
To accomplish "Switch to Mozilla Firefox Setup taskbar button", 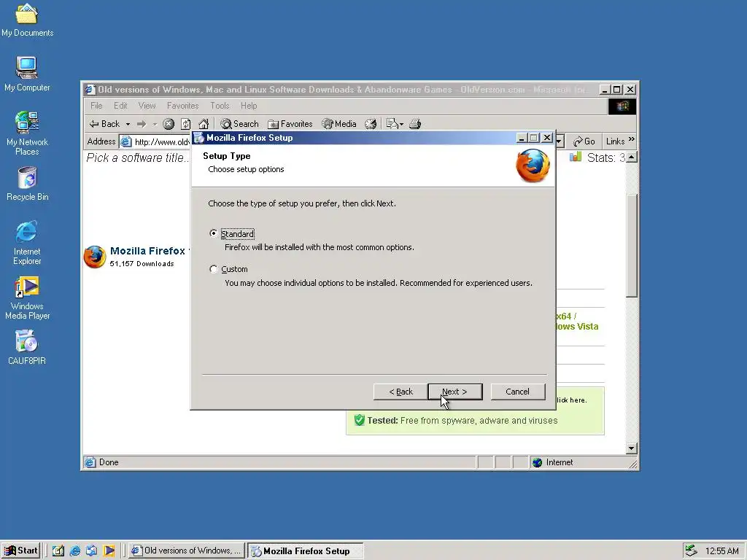I will coord(306,551).
